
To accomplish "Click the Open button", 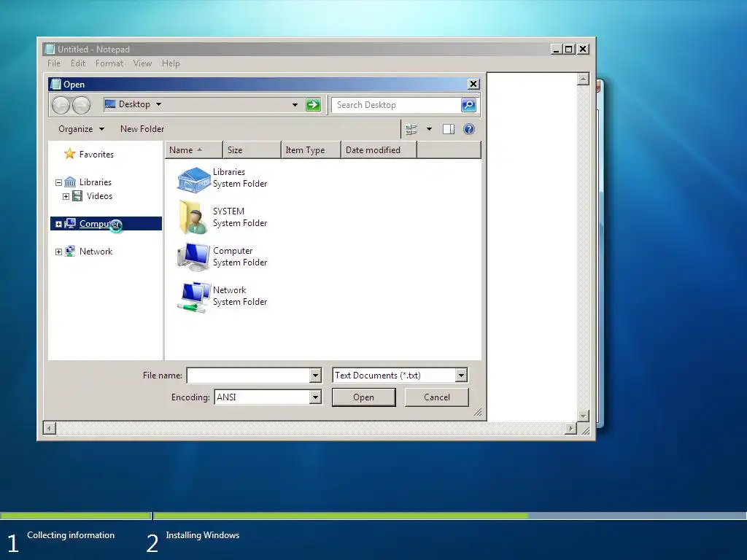I will (363, 397).
